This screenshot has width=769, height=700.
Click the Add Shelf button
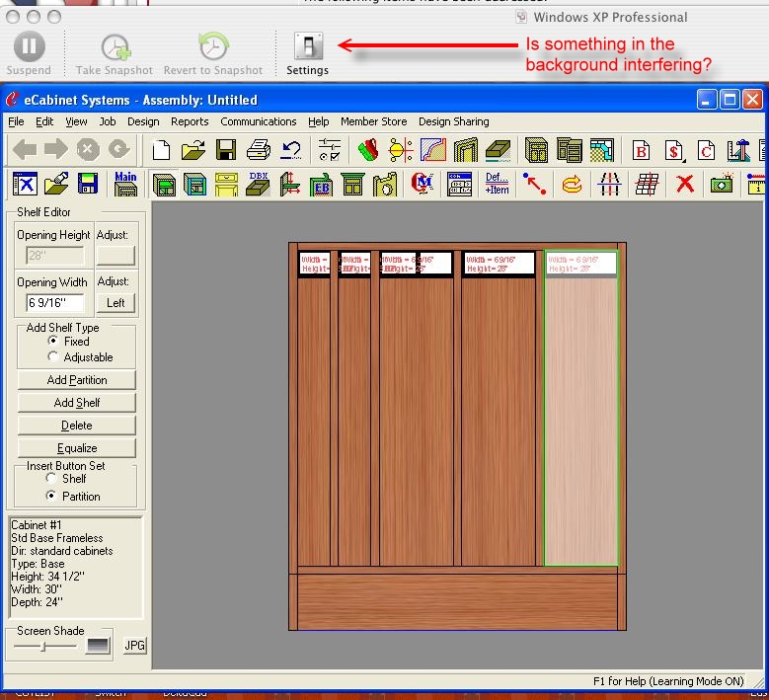coord(77,403)
